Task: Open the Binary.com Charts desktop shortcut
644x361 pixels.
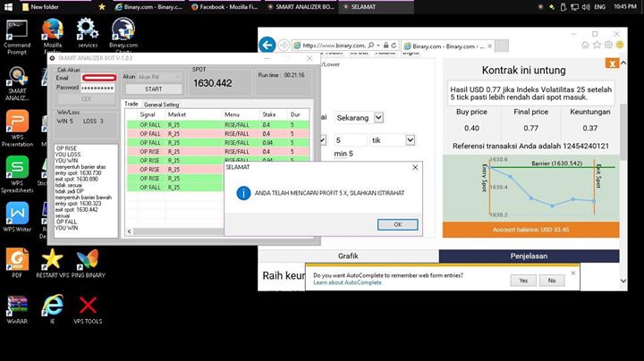Action: [x=123, y=35]
